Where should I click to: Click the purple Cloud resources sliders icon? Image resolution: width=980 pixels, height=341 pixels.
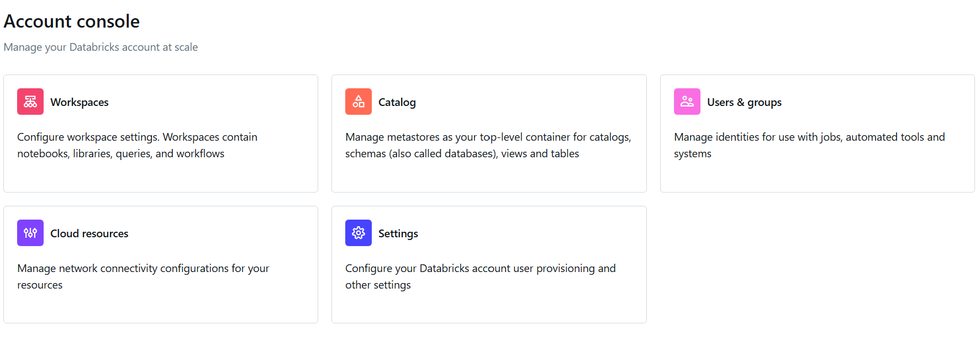30,233
